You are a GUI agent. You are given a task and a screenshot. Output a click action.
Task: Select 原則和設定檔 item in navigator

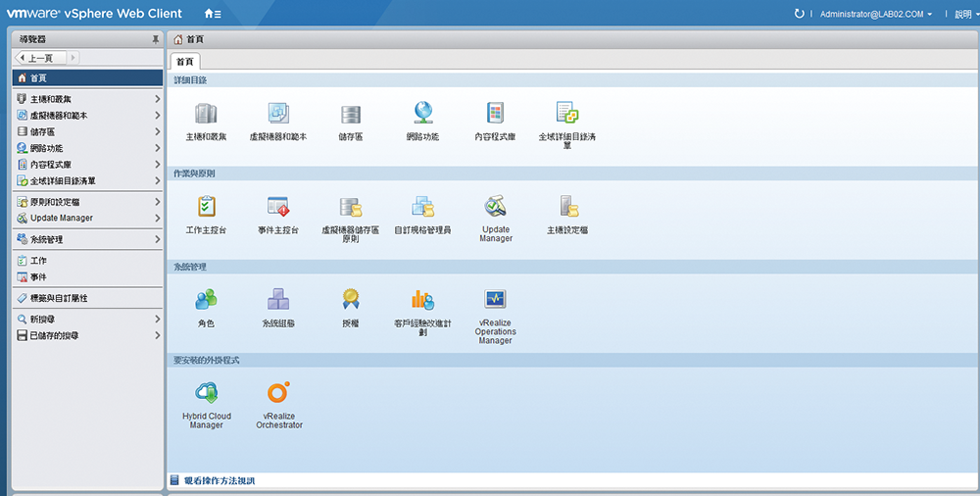click(x=87, y=201)
